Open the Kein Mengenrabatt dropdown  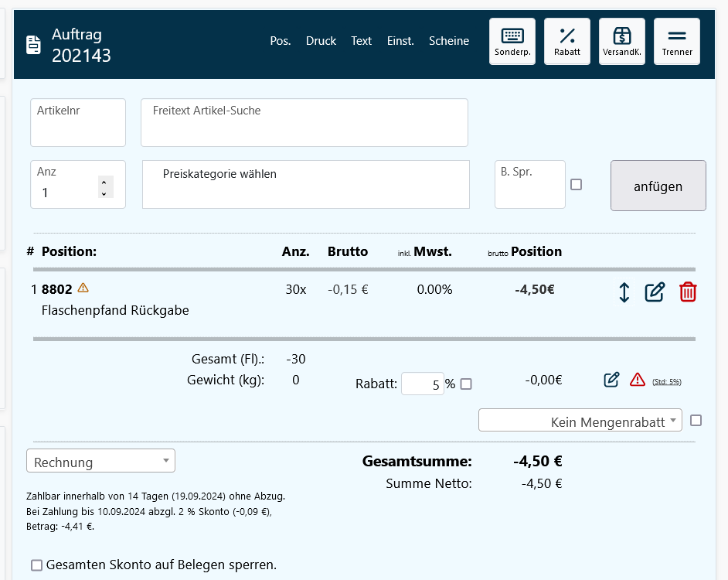580,422
